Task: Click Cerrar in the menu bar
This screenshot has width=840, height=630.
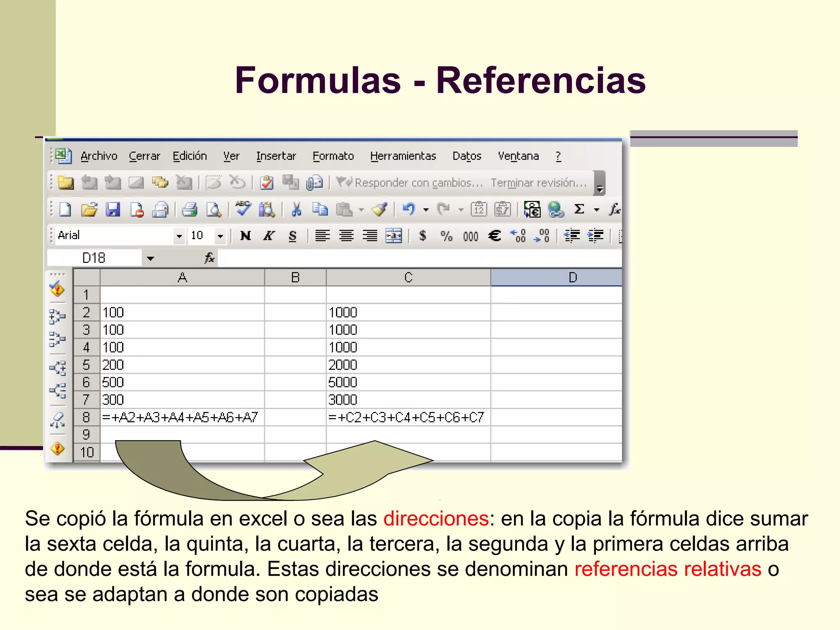Action: point(144,156)
